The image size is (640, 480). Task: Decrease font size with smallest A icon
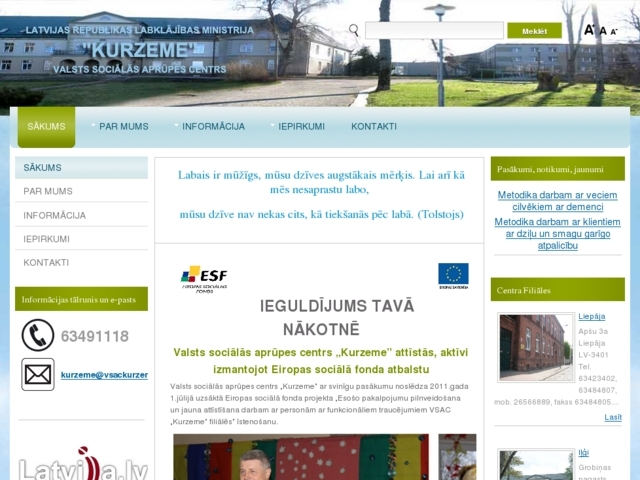pyautogui.click(x=613, y=31)
